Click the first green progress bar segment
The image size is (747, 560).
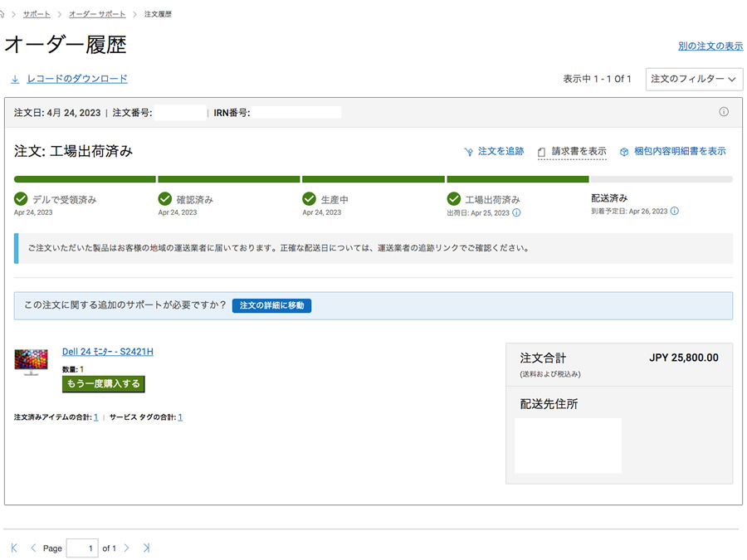point(85,179)
